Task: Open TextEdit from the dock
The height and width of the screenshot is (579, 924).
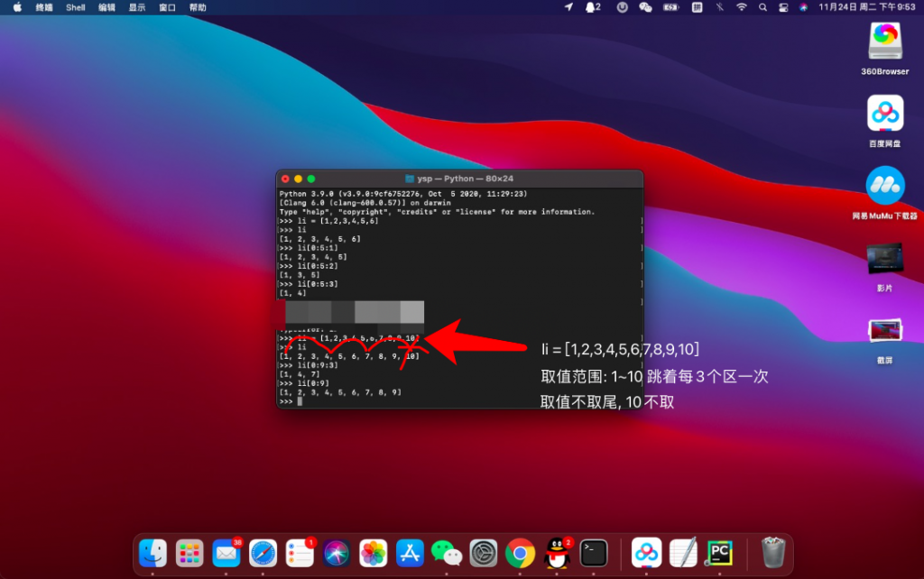Action: (x=683, y=553)
